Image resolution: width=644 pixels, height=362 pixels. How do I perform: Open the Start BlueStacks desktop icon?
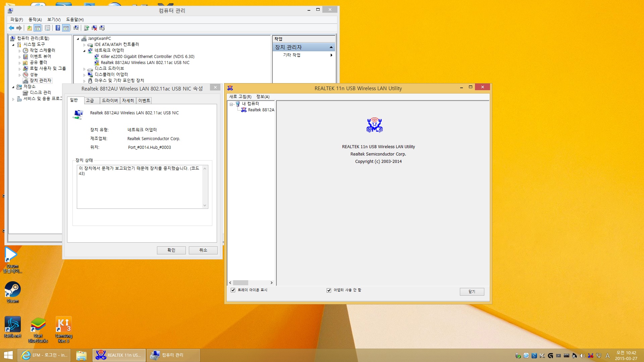(38, 329)
